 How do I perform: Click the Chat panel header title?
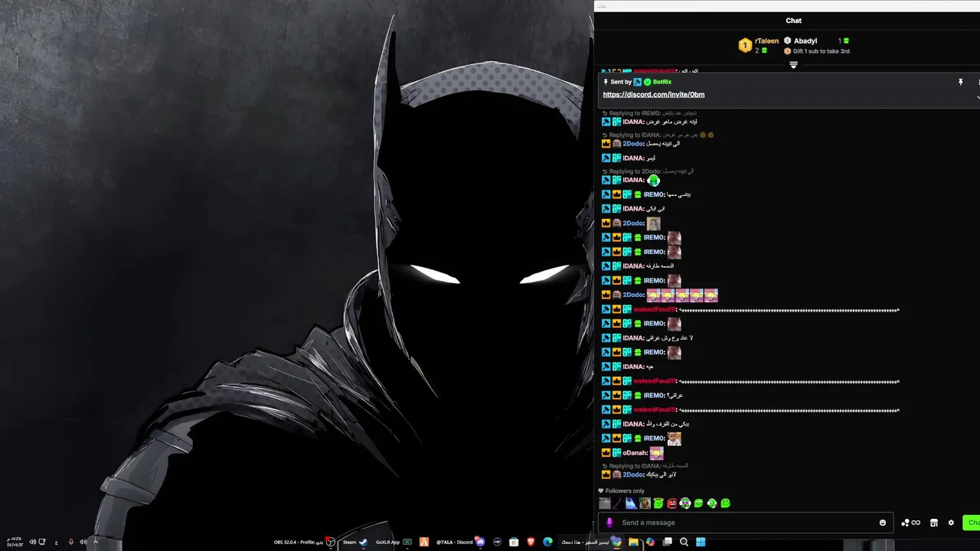(x=793, y=21)
